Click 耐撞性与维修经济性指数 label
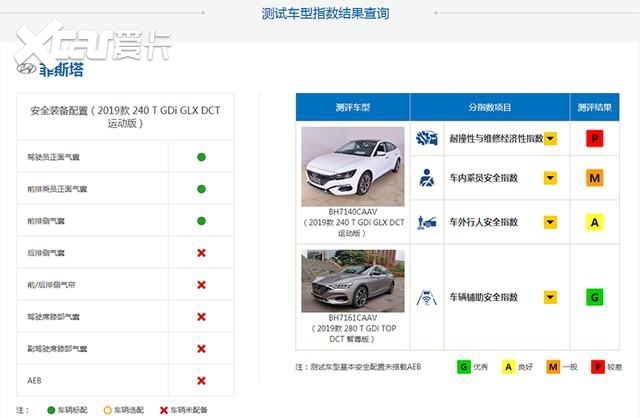 point(496,139)
